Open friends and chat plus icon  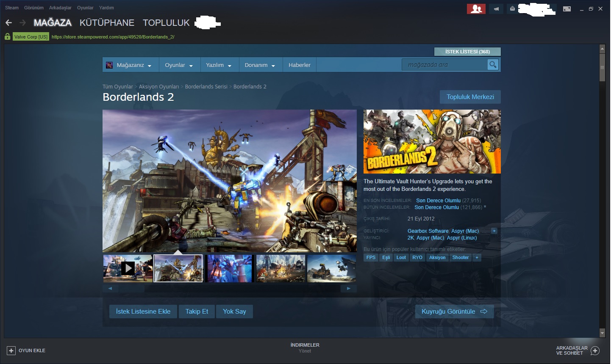tap(595, 350)
